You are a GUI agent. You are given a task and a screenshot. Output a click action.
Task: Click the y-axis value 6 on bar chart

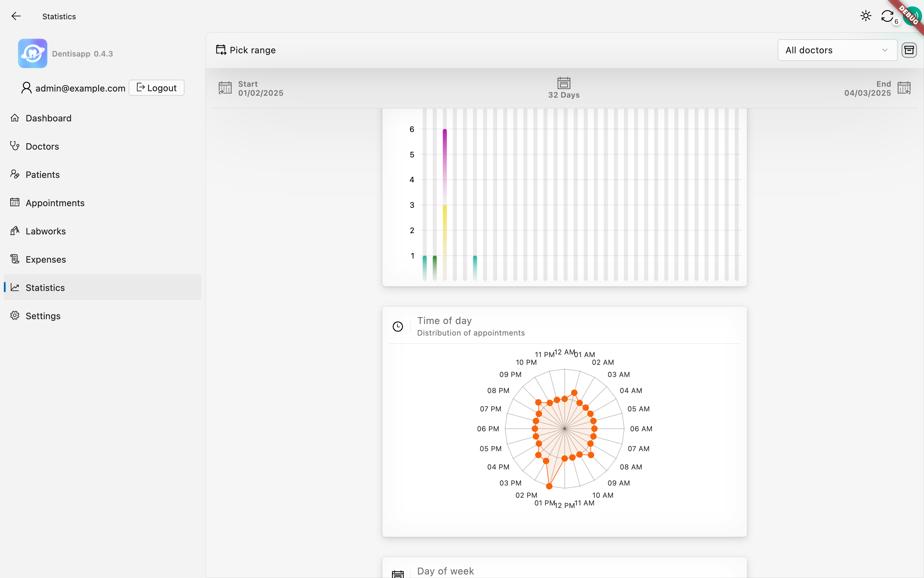click(x=412, y=129)
